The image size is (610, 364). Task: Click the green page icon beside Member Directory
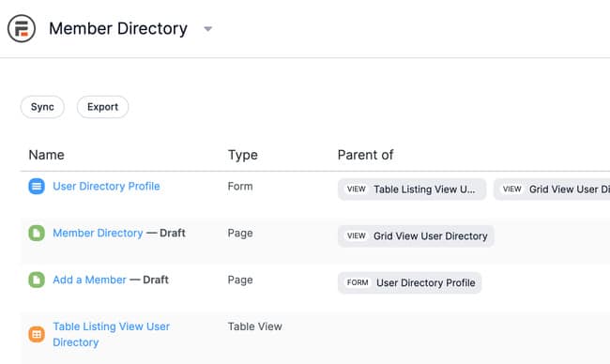click(x=37, y=233)
